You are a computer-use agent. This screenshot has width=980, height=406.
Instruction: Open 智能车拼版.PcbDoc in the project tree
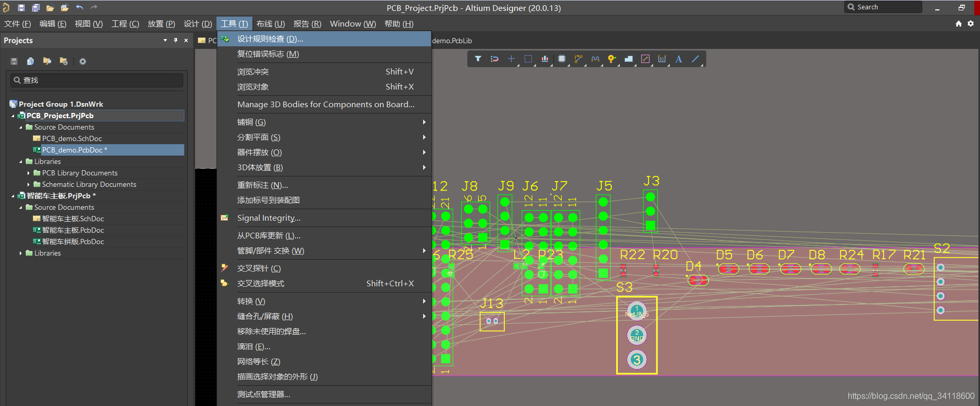(x=73, y=242)
